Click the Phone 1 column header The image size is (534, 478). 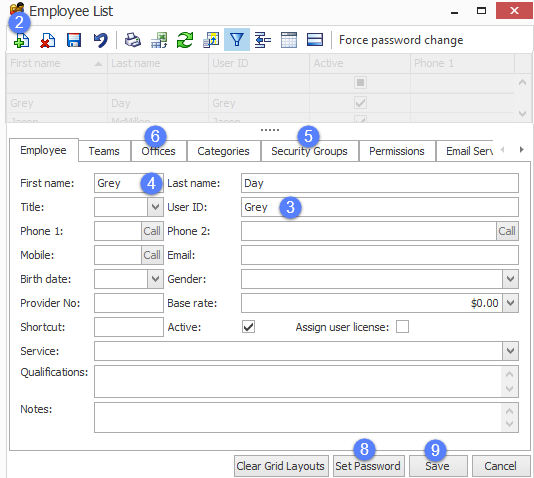462,63
